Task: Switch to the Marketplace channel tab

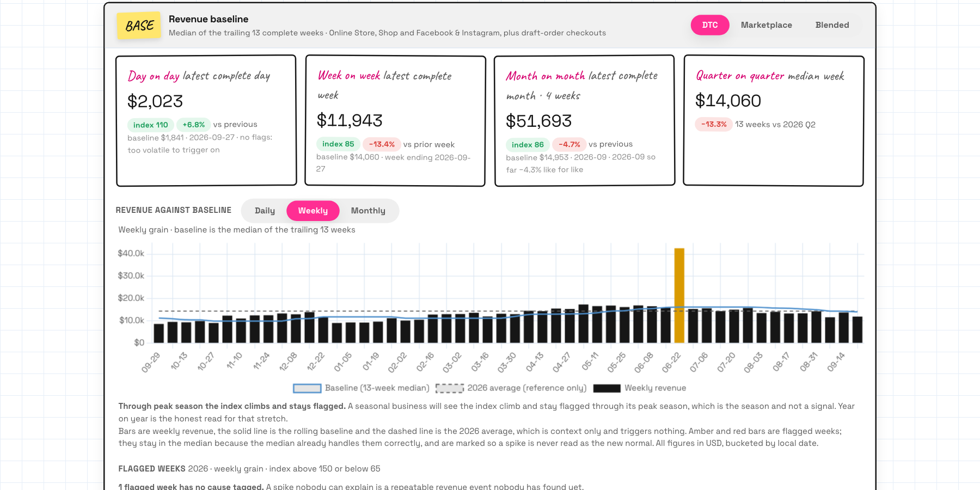Action: pyautogui.click(x=766, y=25)
